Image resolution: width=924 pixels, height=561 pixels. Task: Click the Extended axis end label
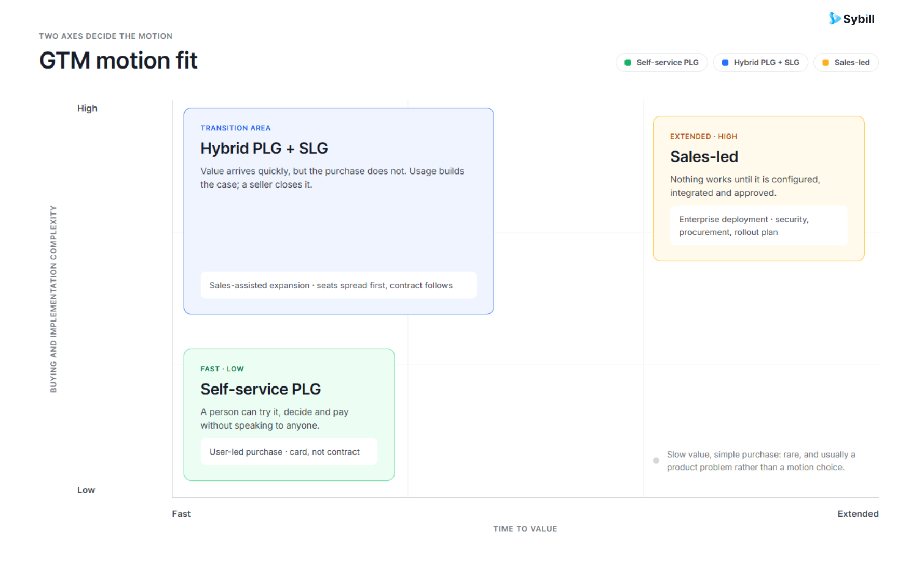[858, 514]
